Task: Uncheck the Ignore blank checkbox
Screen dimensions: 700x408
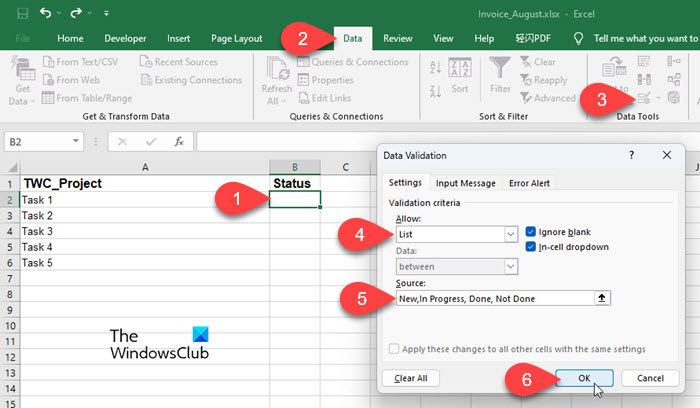Action: 531,230
